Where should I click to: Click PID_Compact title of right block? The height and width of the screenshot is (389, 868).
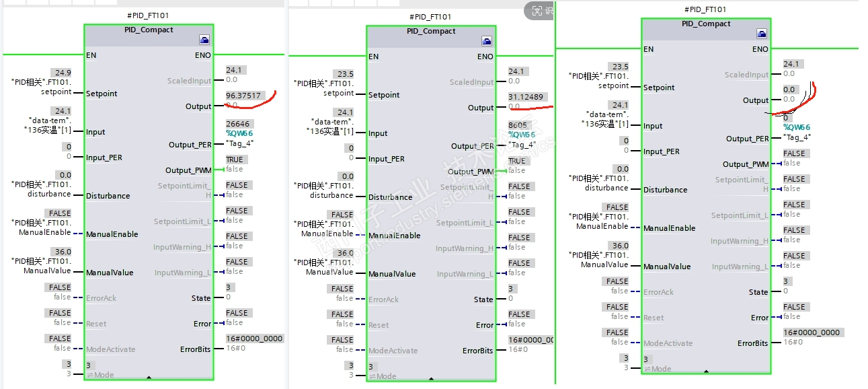pyautogui.click(x=706, y=24)
